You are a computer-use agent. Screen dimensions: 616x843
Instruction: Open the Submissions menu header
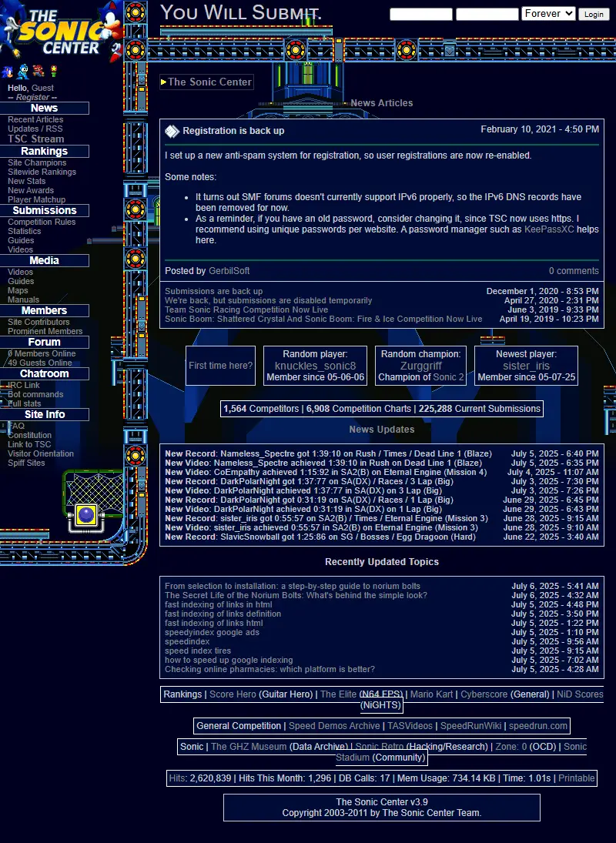pos(44,210)
